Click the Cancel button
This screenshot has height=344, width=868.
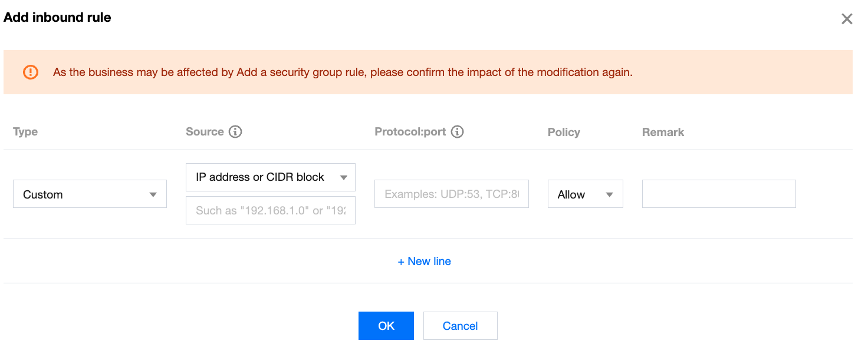click(x=460, y=325)
